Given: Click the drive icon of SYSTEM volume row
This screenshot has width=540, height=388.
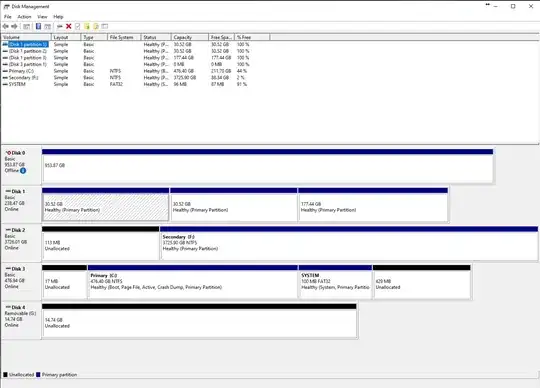Looking at the screenshot, I should click(5, 84).
